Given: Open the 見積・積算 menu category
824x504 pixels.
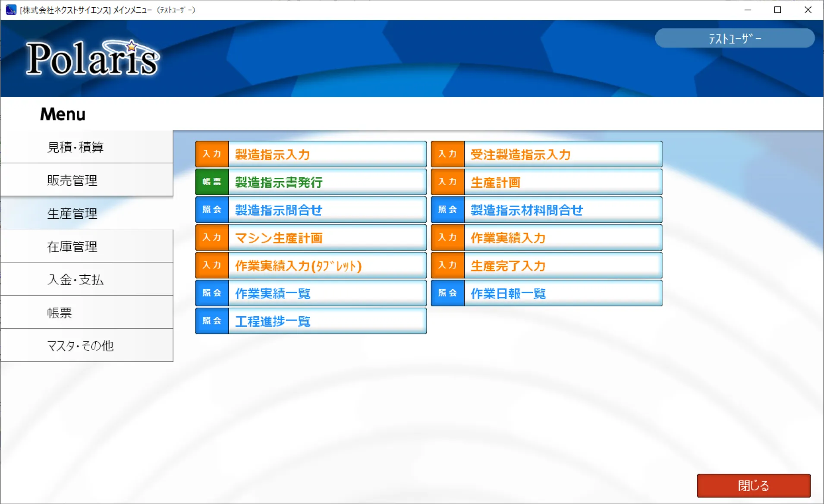Looking at the screenshot, I should coord(87,147).
